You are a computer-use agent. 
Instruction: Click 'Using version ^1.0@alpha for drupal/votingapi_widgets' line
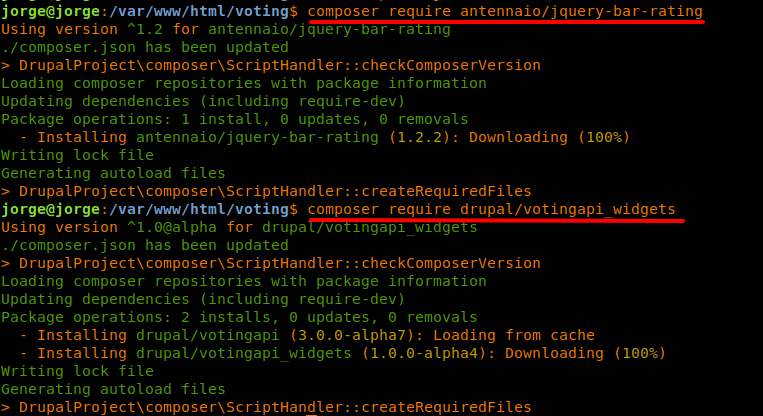pos(239,227)
